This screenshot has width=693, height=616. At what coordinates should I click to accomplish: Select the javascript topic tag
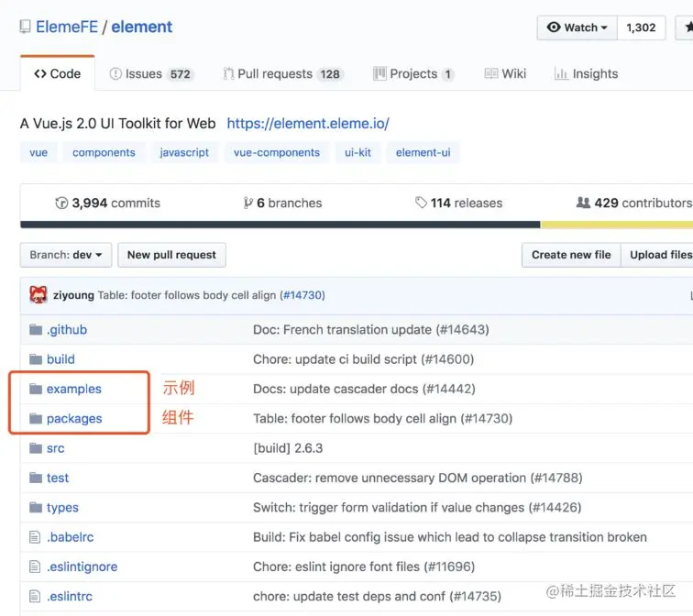[184, 152]
